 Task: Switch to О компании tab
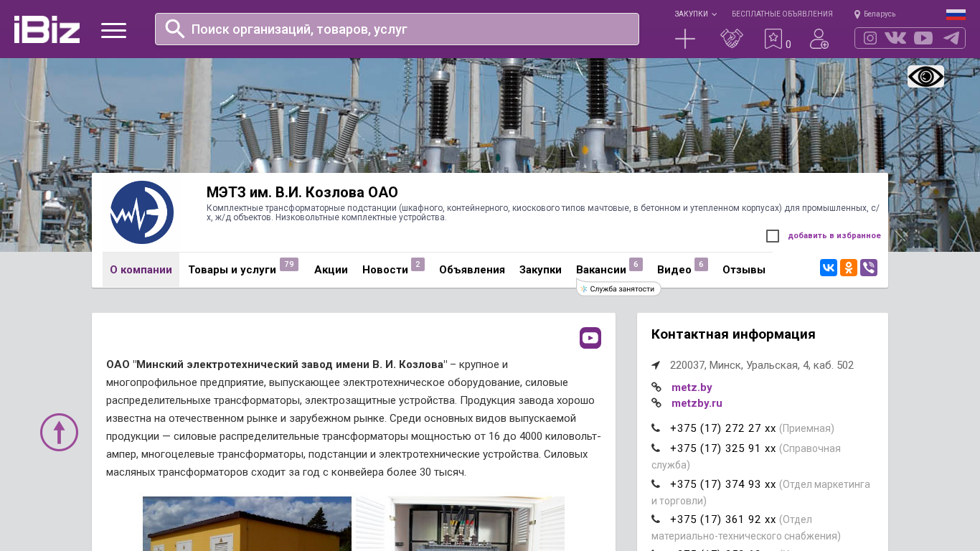tap(141, 270)
